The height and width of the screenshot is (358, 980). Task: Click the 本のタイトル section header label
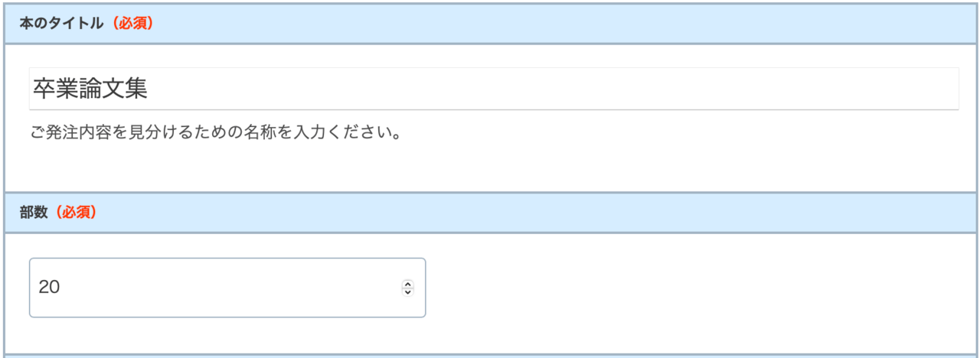tap(61, 24)
